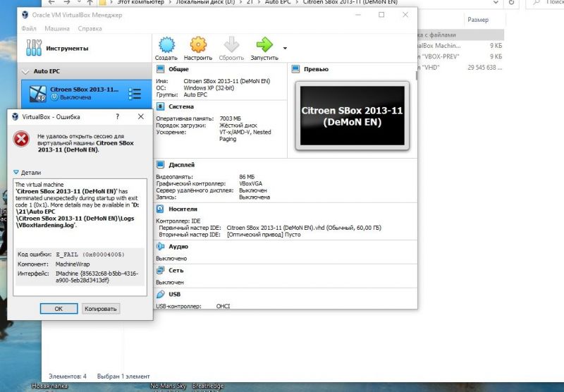The image size is (564, 392).
Task: Click Копировать button in error dialog
Action: pos(100,309)
